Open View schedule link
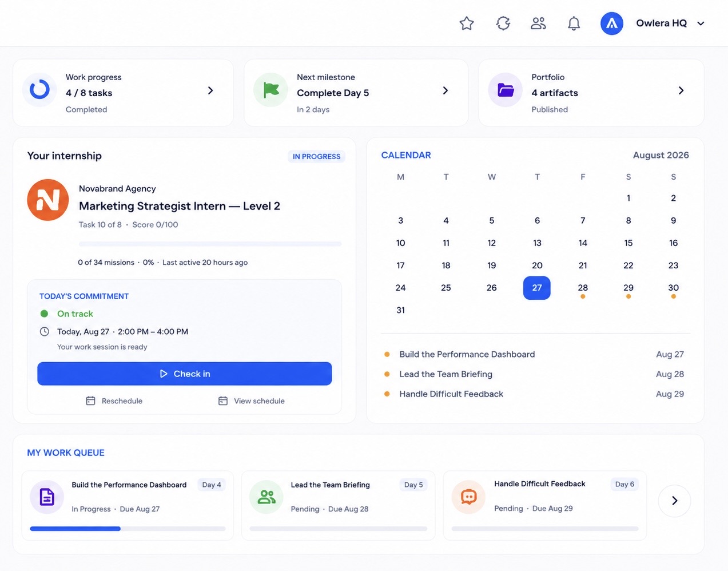 click(259, 401)
